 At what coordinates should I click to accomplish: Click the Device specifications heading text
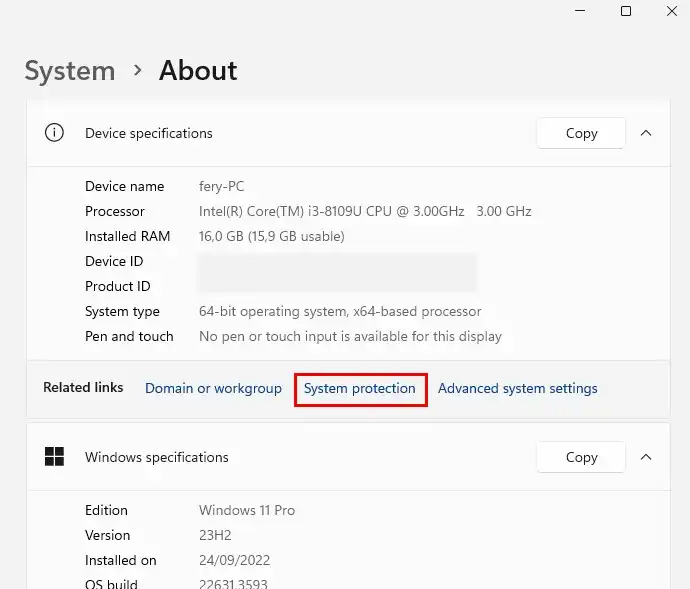click(149, 133)
